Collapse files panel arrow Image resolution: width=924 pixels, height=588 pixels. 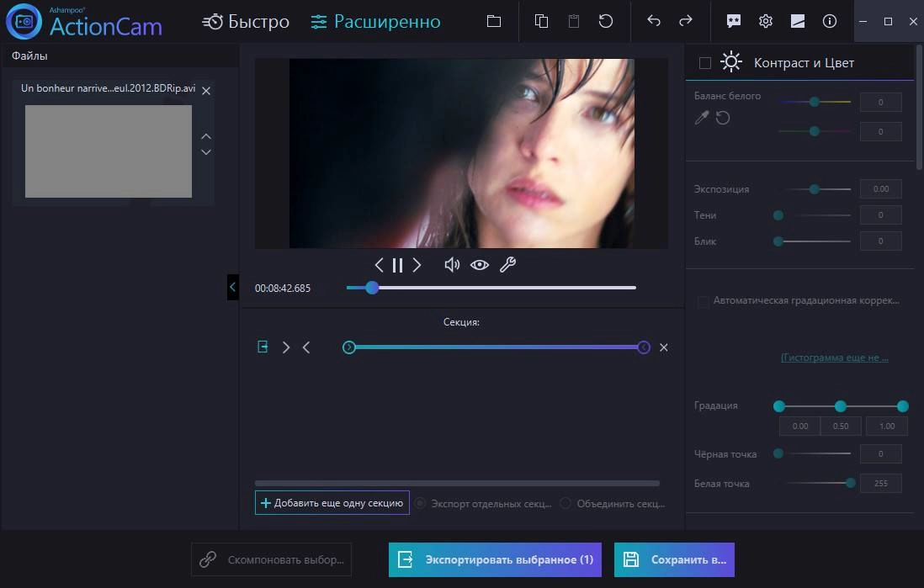(x=233, y=287)
